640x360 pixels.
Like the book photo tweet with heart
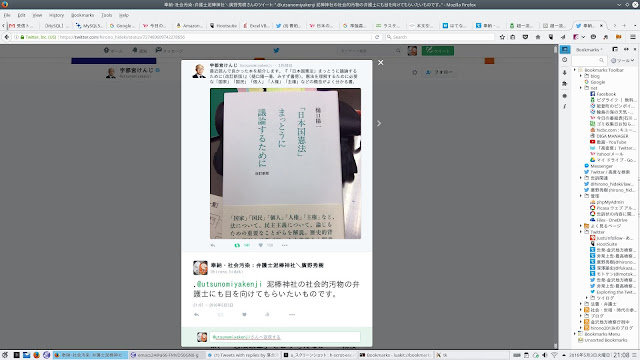[x=260, y=245]
